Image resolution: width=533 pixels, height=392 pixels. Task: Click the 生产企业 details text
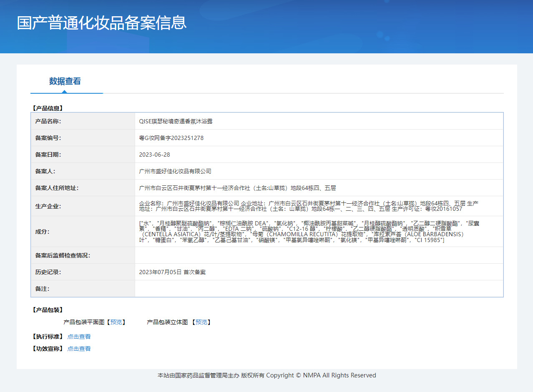309,206
